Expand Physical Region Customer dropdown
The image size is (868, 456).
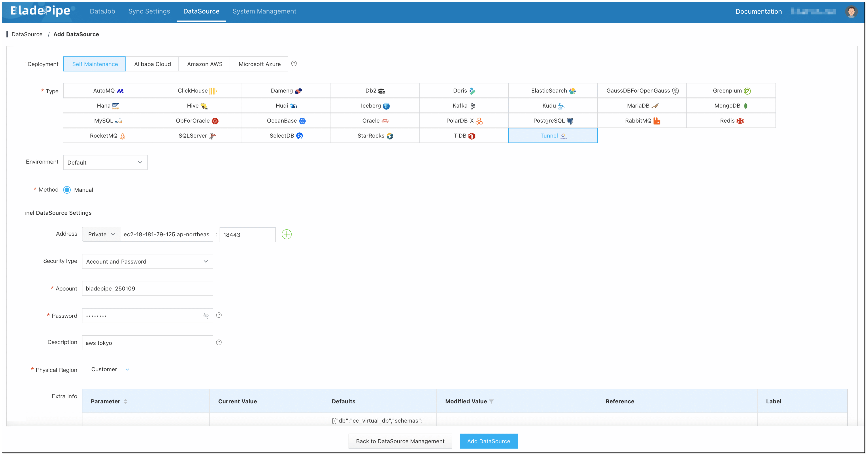pyautogui.click(x=110, y=369)
